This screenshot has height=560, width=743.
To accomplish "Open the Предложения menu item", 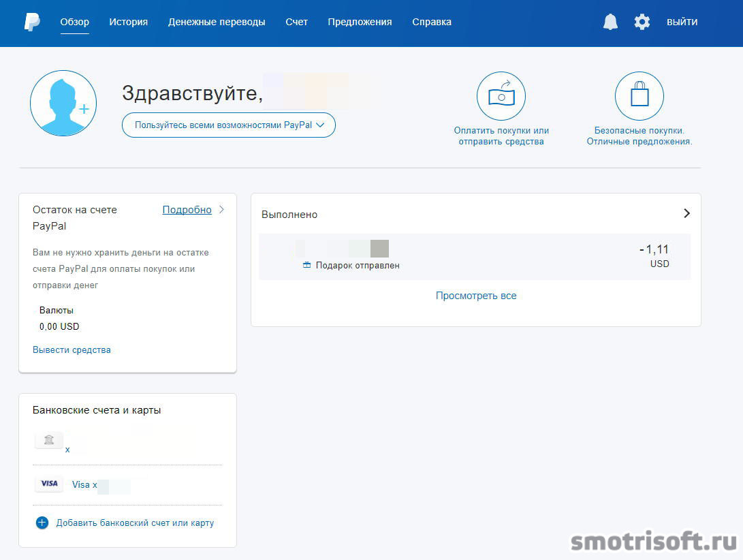I will (360, 22).
